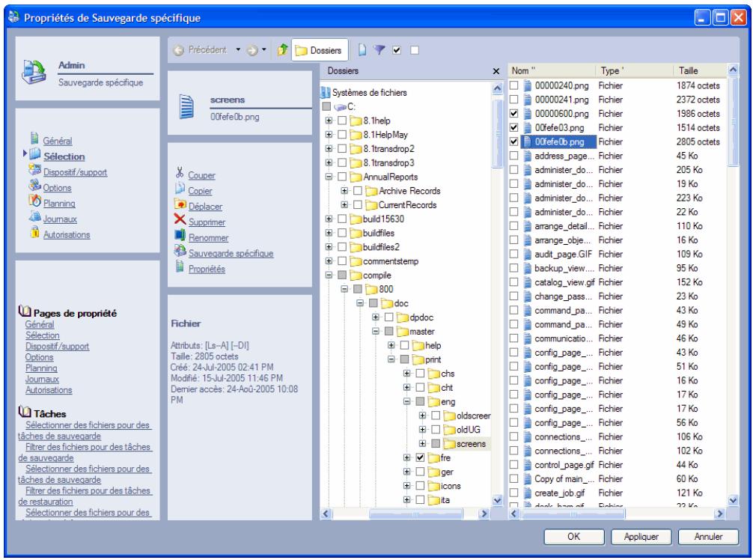The image size is (753, 560).
Task: Click the Journaux icon
Action: click(x=34, y=216)
